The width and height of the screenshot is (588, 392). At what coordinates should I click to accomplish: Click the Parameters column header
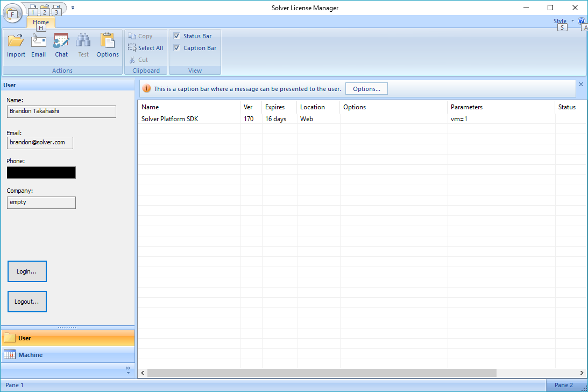pos(501,107)
